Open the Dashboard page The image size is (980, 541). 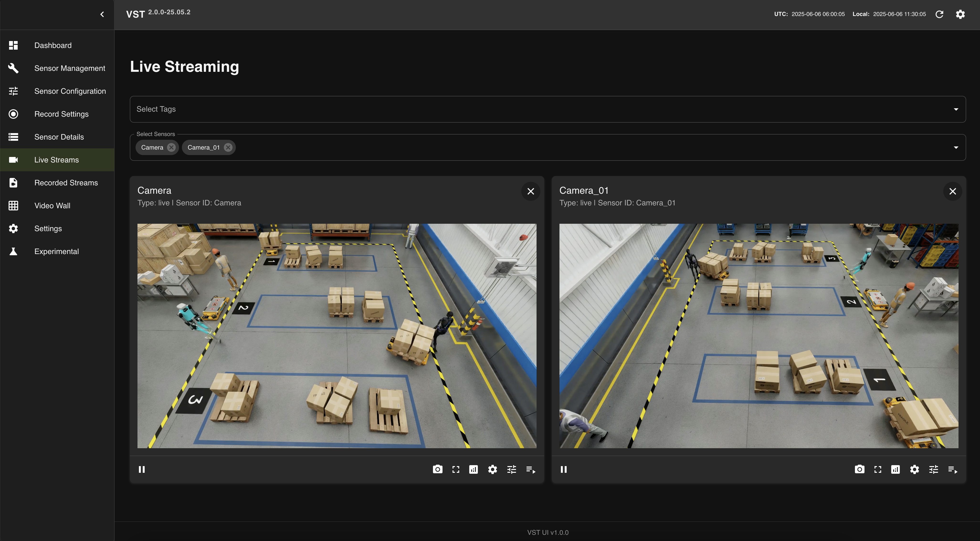(53, 45)
